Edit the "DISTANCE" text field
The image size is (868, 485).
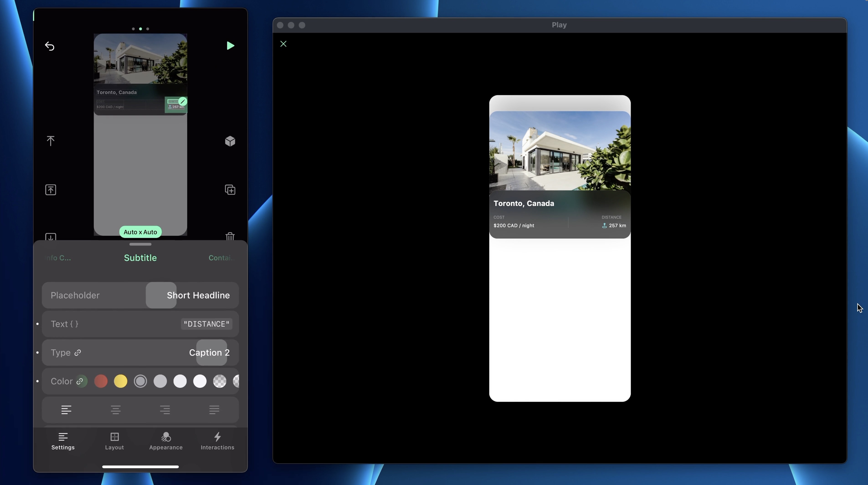point(206,324)
